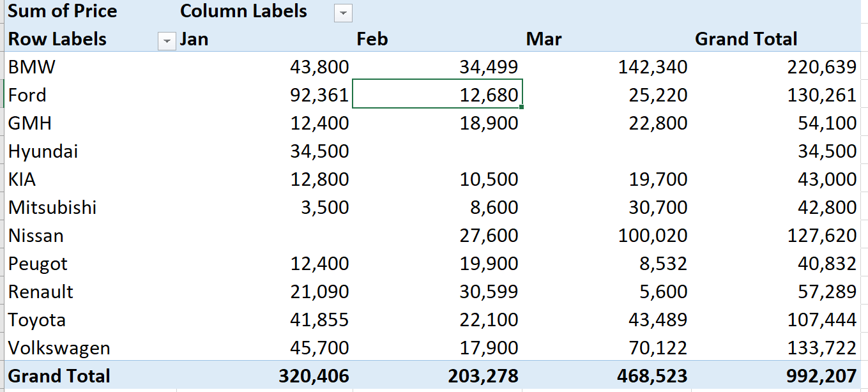
Task: Select the Grand Total column header
Action: coord(746,39)
